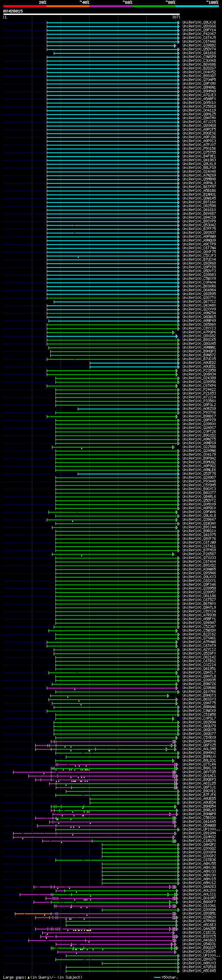Select hit label UniRef100_B9SXD2
Viewport: 222px width, 980px height.
pyautogui.click(x=199, y=565)
